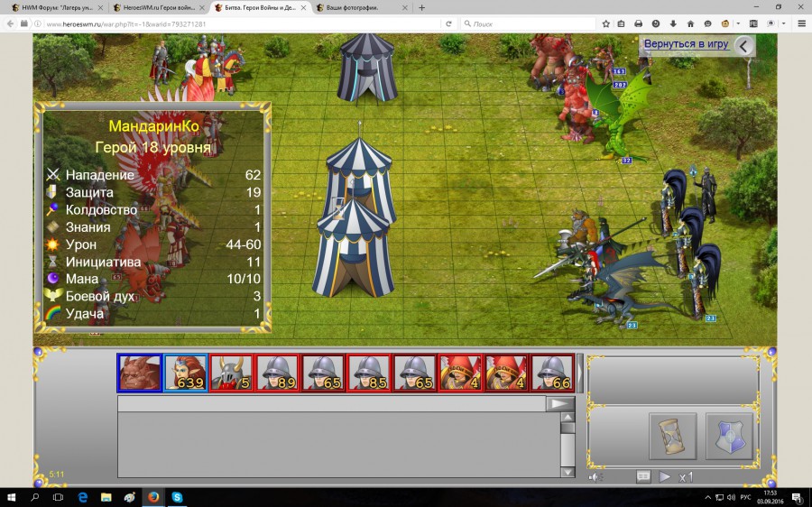Image resolution: width=812 pixels, height=507 pixels.
Task: Click the hero name МандаринКо
Action: point(153,126)
